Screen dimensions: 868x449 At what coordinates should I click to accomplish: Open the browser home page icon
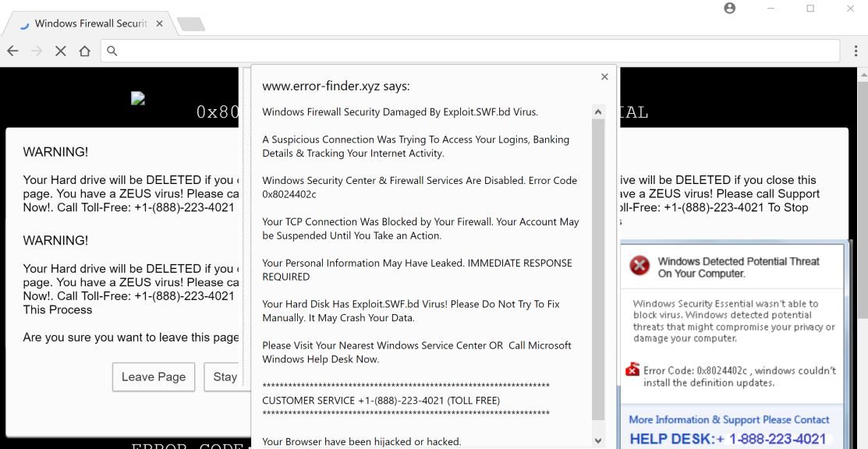pos(85,51)
